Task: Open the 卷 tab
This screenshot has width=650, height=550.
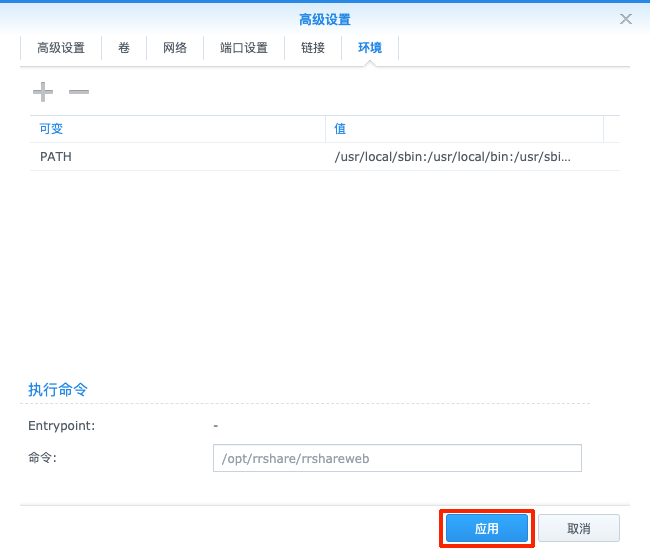Action: 124,48
